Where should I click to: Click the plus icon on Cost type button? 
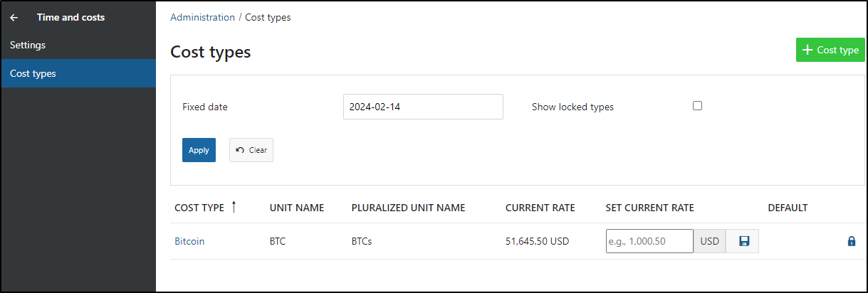807,50
